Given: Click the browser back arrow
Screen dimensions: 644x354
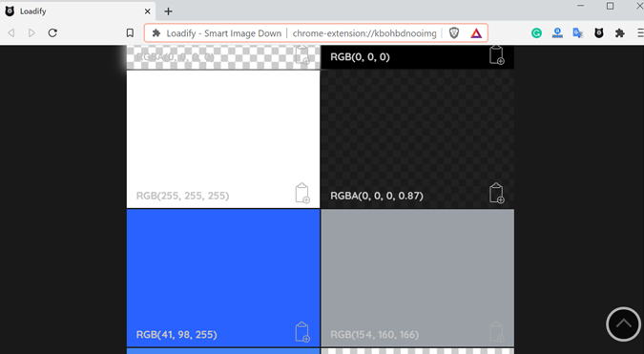Looking at the screenshot, I should 11,32.
